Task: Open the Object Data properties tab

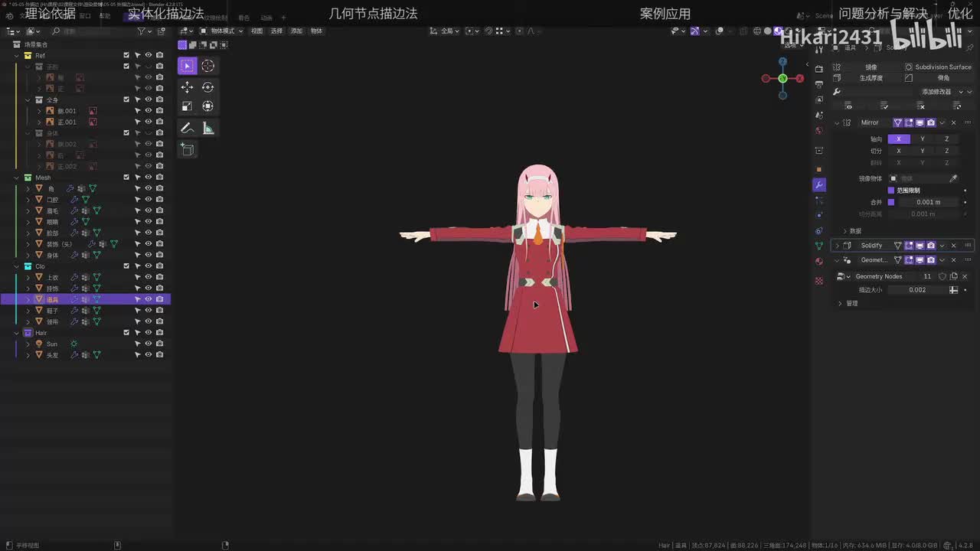Action: 819,246
